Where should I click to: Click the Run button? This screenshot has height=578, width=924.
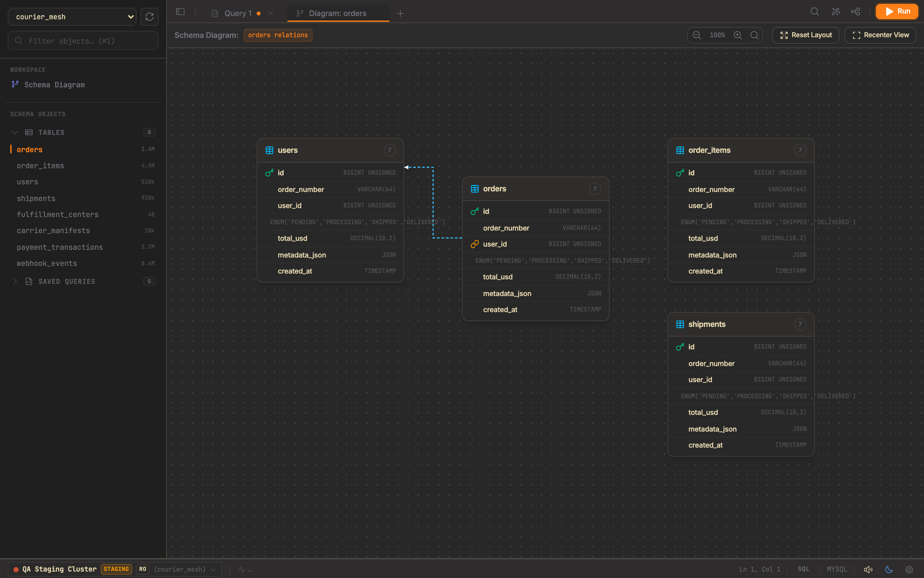[x=897, y=12]
